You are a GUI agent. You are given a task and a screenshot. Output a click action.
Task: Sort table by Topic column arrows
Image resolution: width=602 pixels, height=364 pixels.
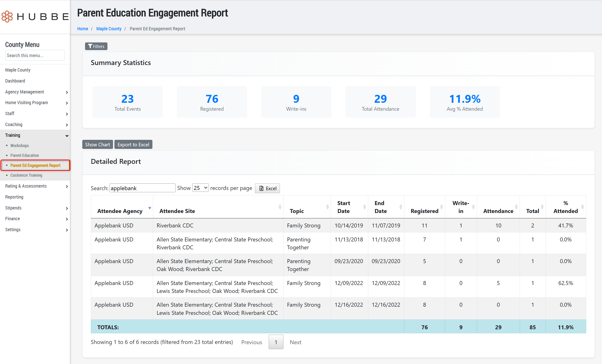click(x=327, y=207)
